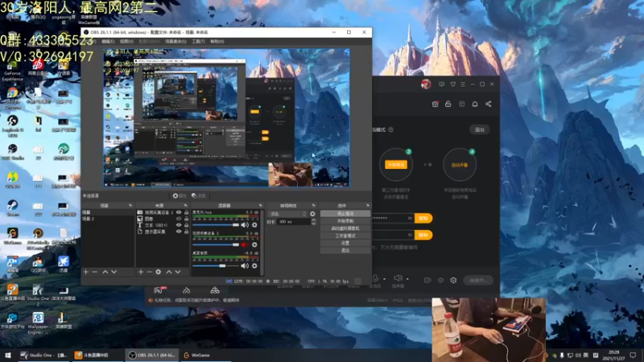644x362 pixels.
Task: Open transition properties gear beside 淡出 dropdown
Action: pos(312,214)
